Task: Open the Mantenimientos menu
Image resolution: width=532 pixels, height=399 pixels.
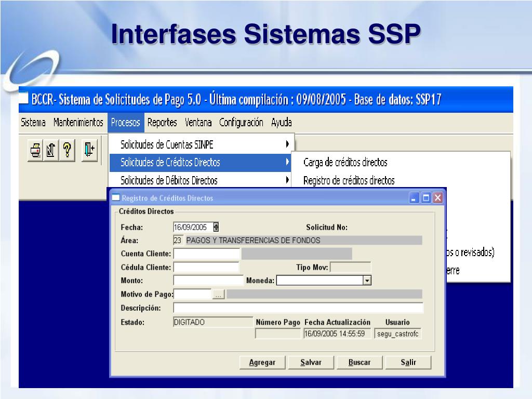Action: pos(78,122)
